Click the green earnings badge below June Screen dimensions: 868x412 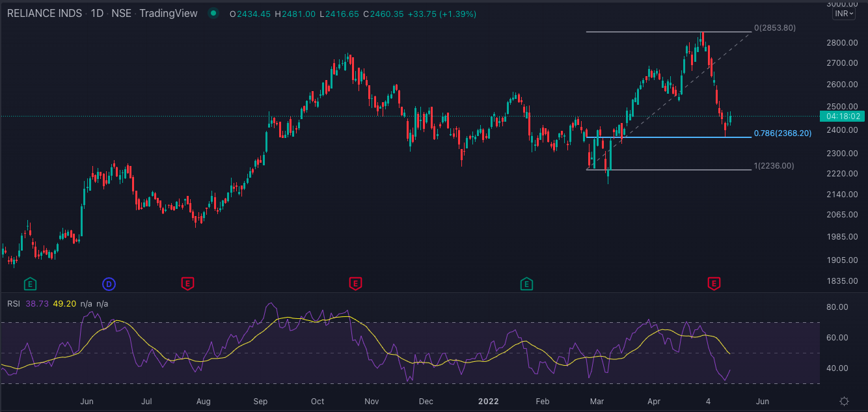[x=29, y=284]
